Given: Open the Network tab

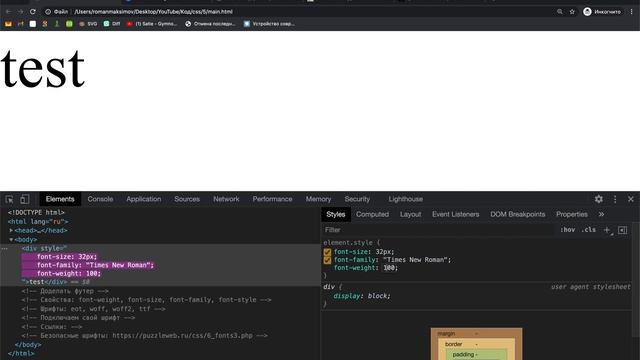Looking at the screenshot, I should [x=226, y=199].
